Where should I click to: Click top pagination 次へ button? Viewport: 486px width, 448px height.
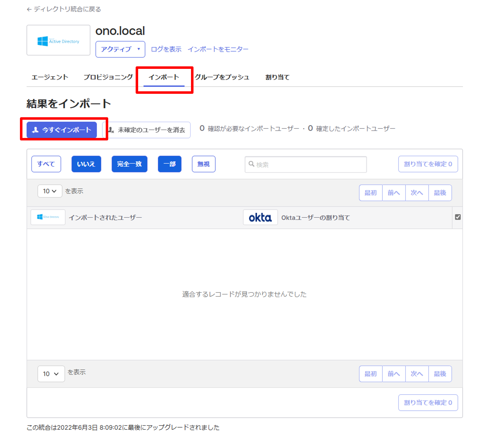click(417, 193)
